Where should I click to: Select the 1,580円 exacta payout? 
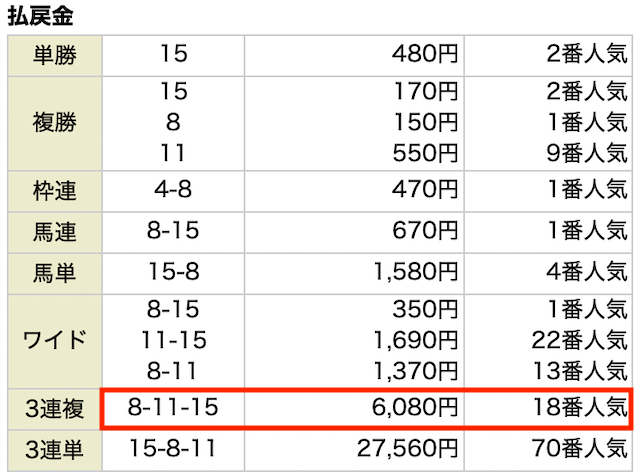click(416, 272)
